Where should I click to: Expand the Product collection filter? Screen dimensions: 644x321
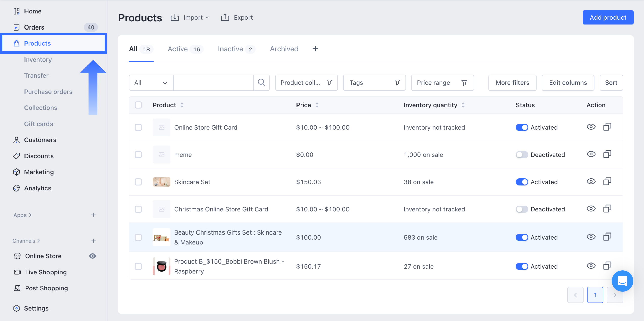(306, 83)
